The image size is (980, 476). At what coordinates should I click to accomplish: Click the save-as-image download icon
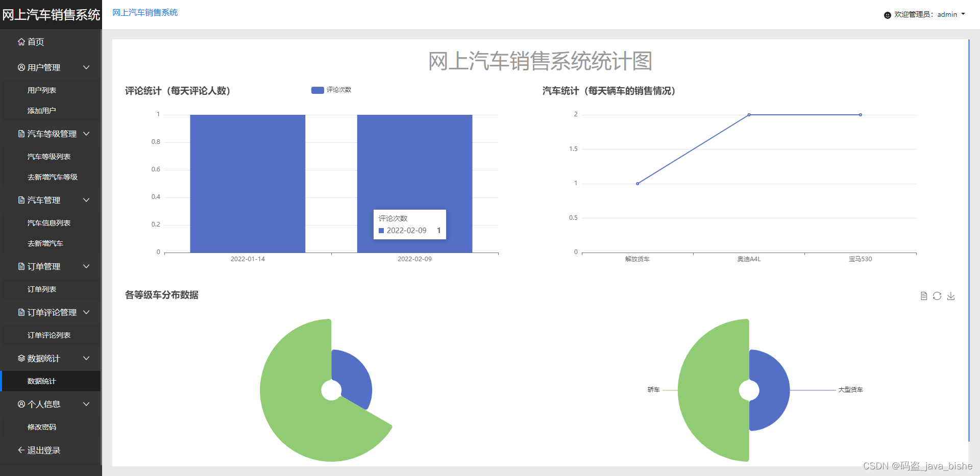coord(951,296)
